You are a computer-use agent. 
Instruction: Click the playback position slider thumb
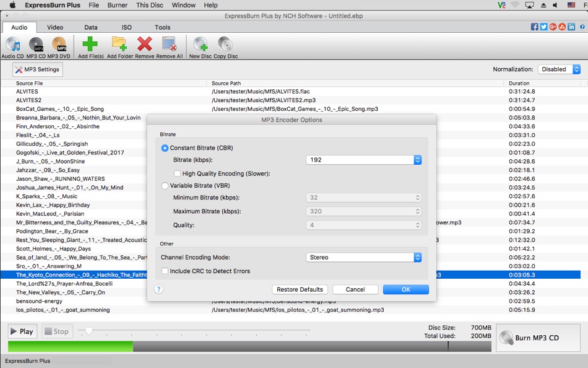point(89,330)
